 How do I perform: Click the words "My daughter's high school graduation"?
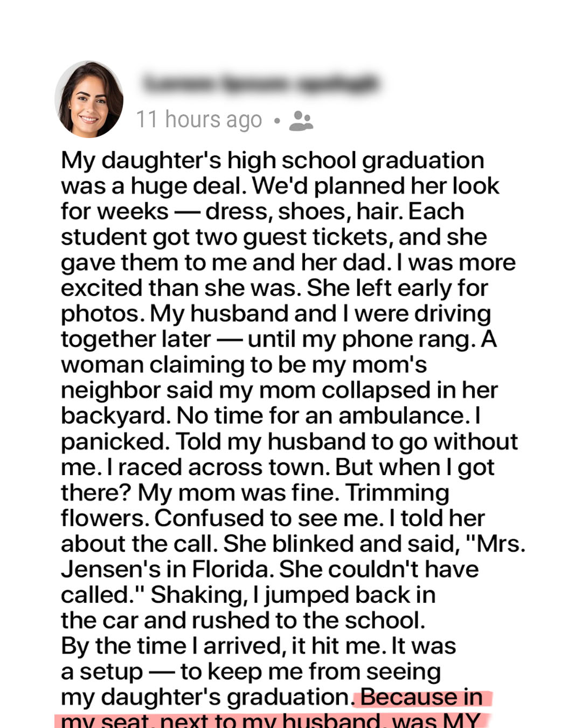(272, 161)
